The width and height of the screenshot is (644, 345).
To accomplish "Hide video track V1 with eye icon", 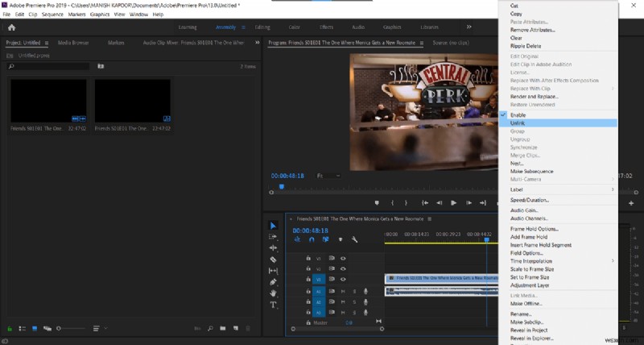I will point(343,280).
